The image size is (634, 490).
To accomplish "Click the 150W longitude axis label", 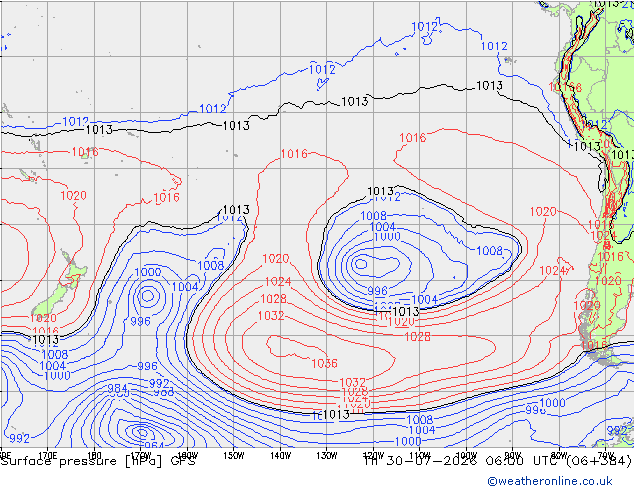I will click(x=234, y=456).
